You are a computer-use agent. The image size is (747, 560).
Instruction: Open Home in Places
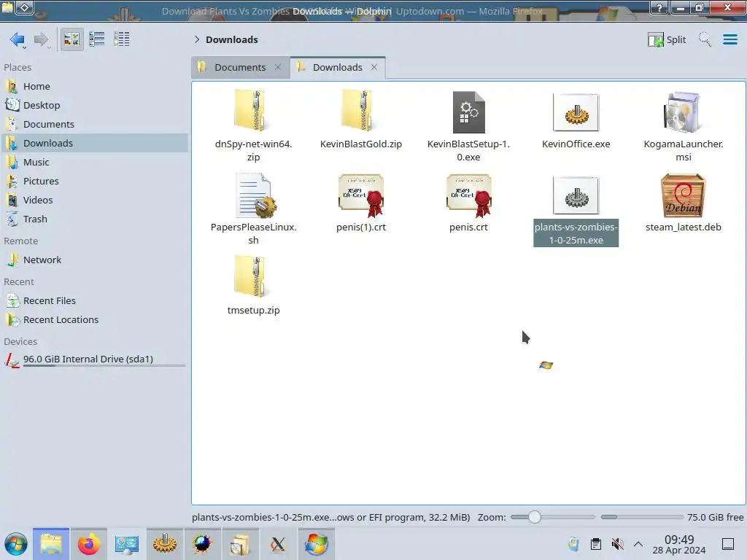(x=96, y=86)
